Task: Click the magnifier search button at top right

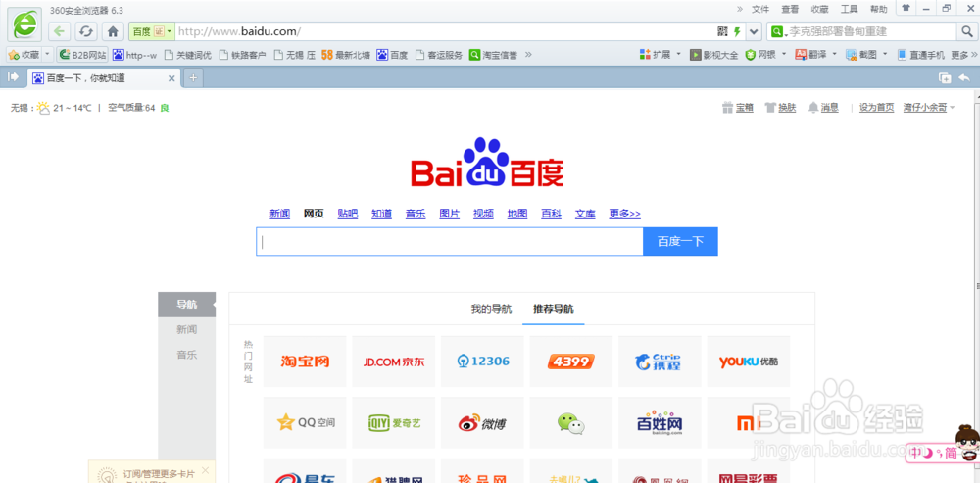Action: tap(965, 31)
